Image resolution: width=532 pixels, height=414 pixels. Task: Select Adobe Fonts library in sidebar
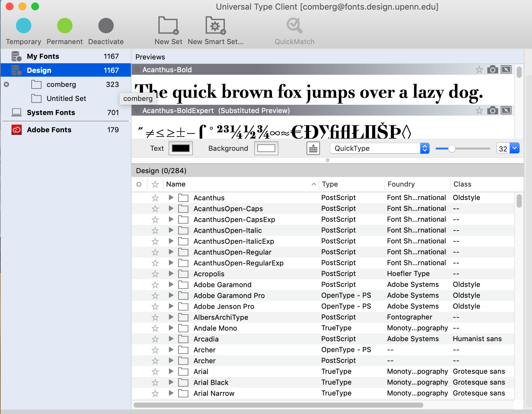pos(49,130)
